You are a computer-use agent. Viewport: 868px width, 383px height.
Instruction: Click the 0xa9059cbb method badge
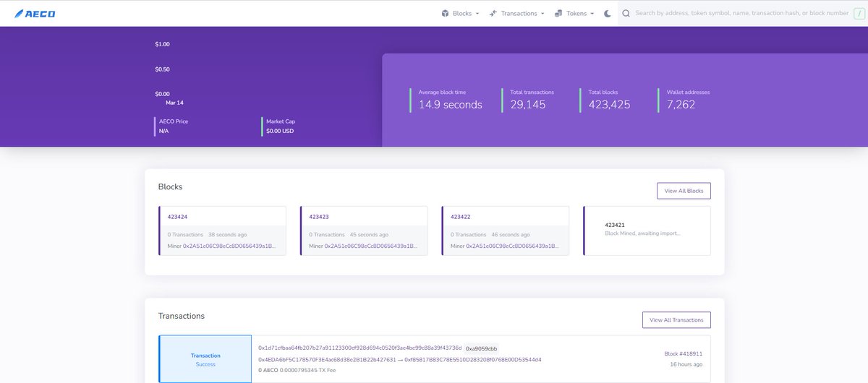(481, 348)
